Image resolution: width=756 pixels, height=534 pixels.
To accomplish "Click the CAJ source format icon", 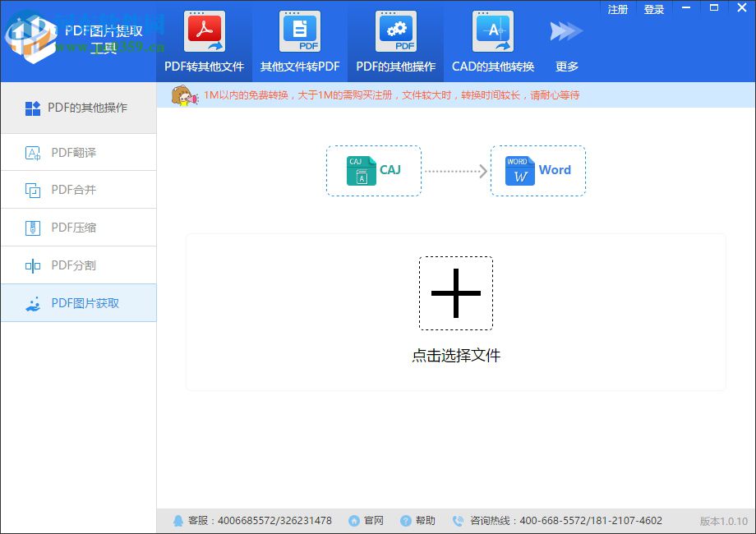I will (x=362, y=170).
